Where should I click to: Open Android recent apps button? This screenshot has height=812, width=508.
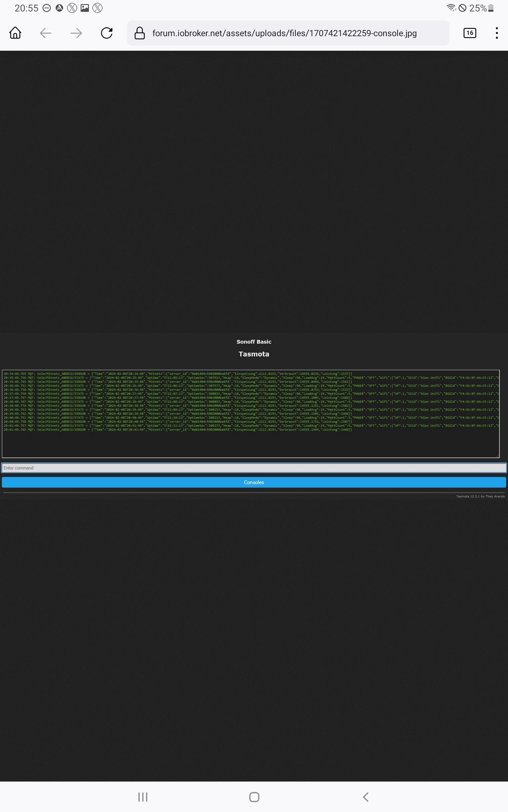(x=143, y=797)
